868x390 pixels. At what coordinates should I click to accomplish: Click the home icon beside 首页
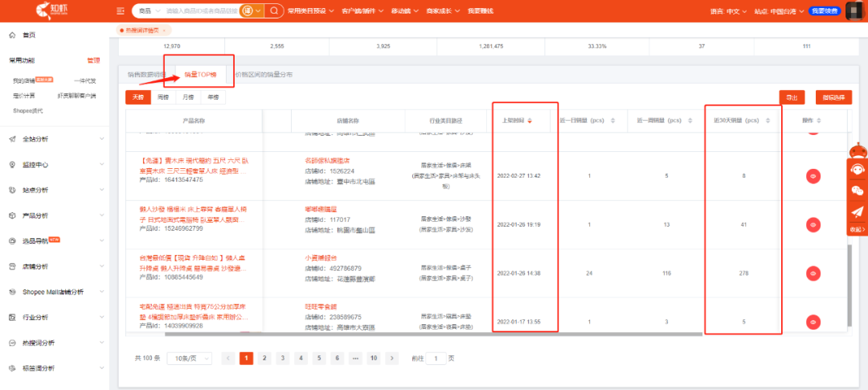pyautogui.click(x=13, y=35)
